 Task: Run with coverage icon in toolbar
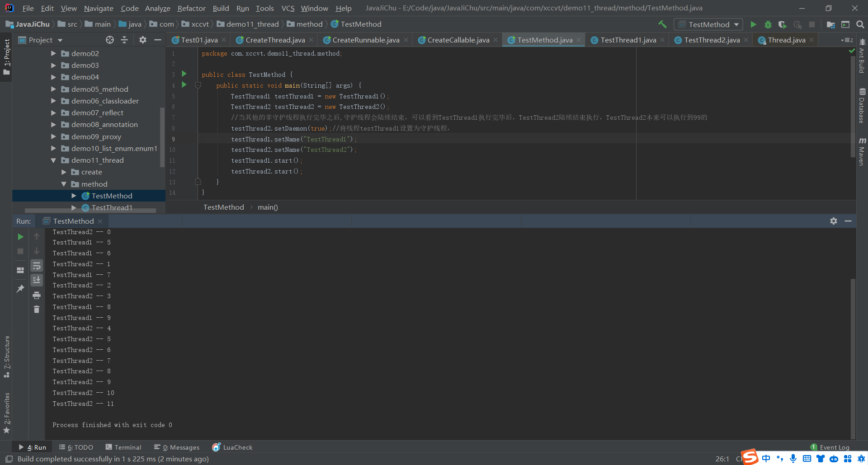783,24
